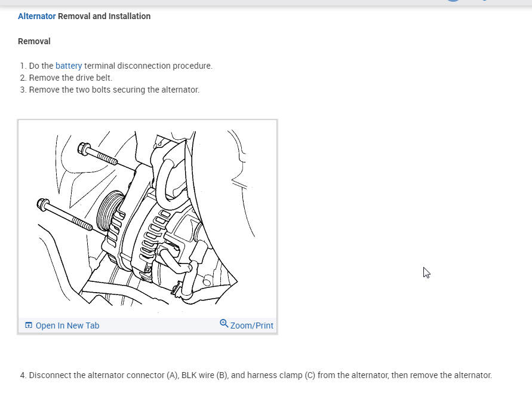This screenshot has height=396, width=532.
Task: Open the Alternator link in heading
Action: pyautogui.click(x=36, y=16)
